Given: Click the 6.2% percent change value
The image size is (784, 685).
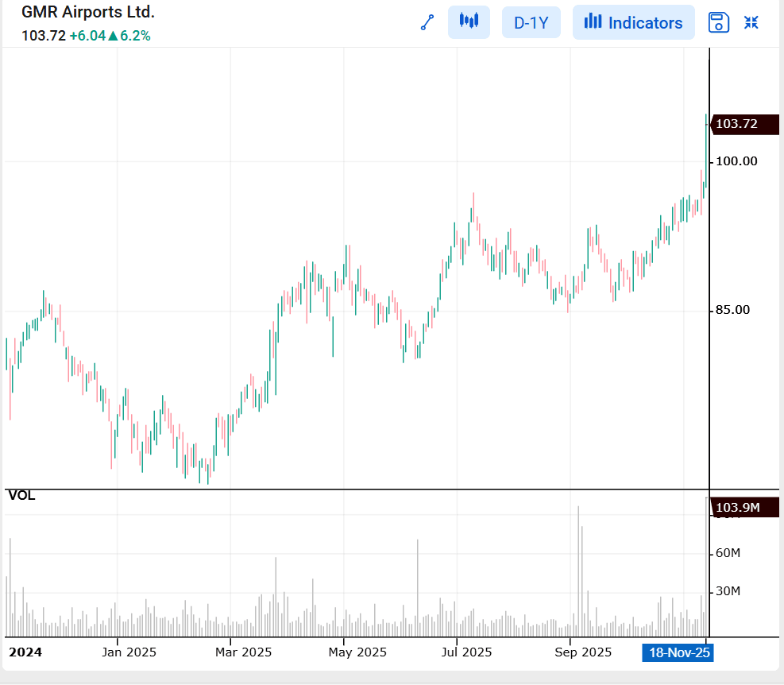Looking at the screenshot, I should [x=135, y=36].
